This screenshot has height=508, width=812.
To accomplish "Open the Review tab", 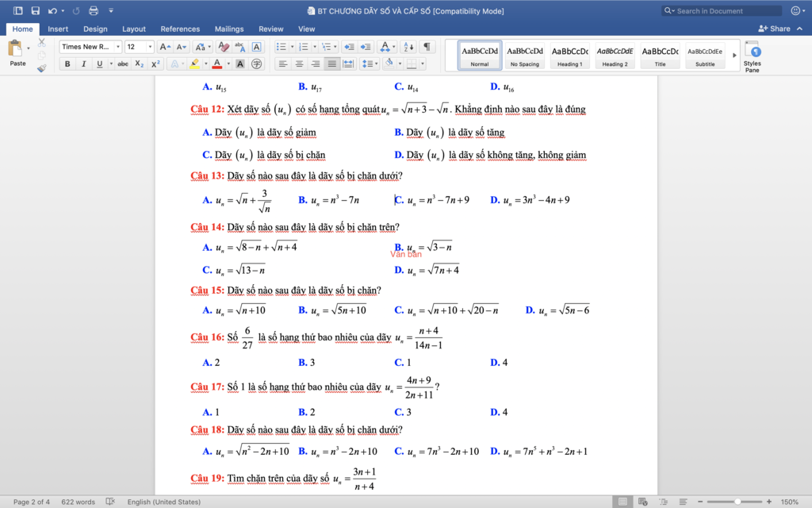I will (271, 29).
